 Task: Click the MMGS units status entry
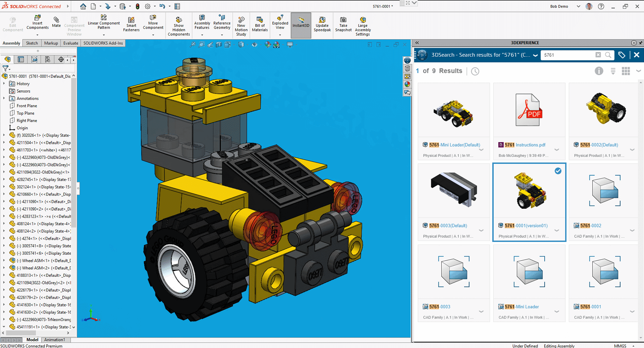(620, 346)
